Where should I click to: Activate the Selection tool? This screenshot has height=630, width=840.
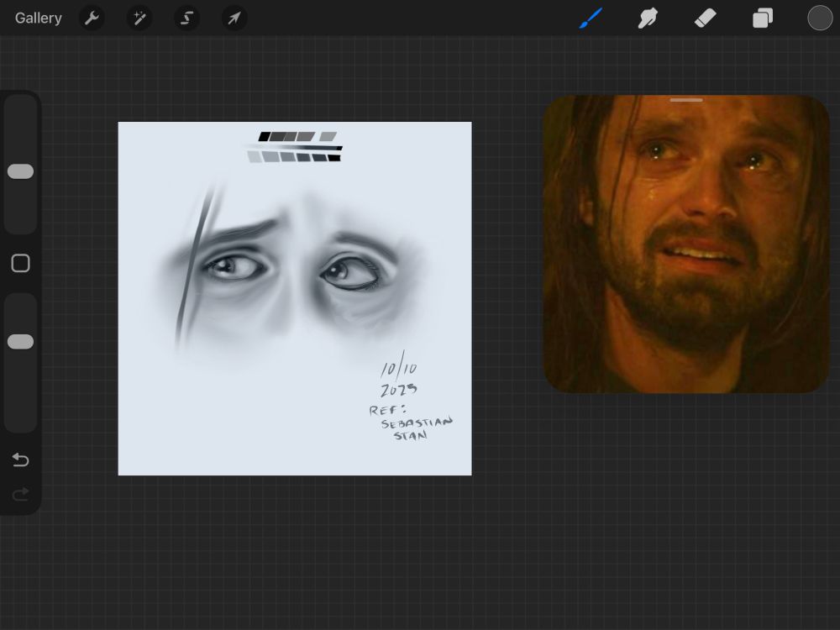click(186, 18)
